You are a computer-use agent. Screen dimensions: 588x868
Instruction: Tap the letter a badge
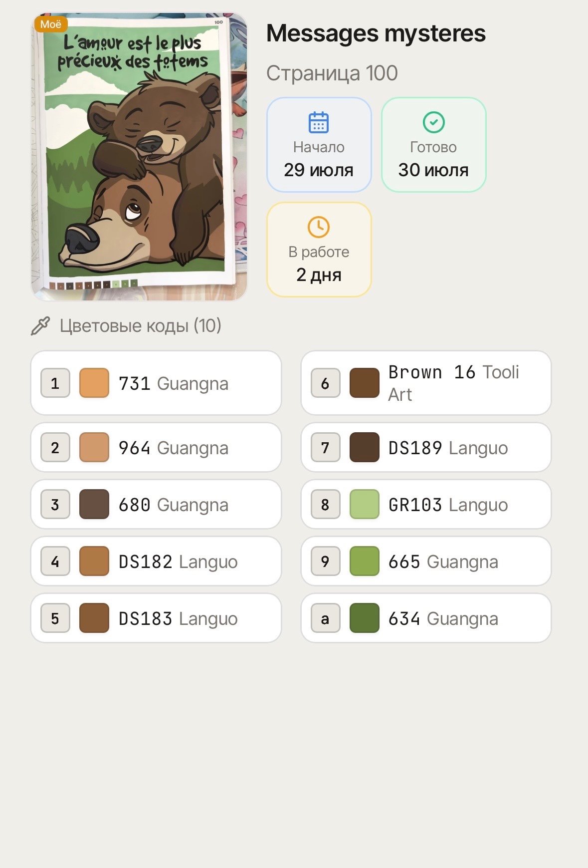[325, 618]
